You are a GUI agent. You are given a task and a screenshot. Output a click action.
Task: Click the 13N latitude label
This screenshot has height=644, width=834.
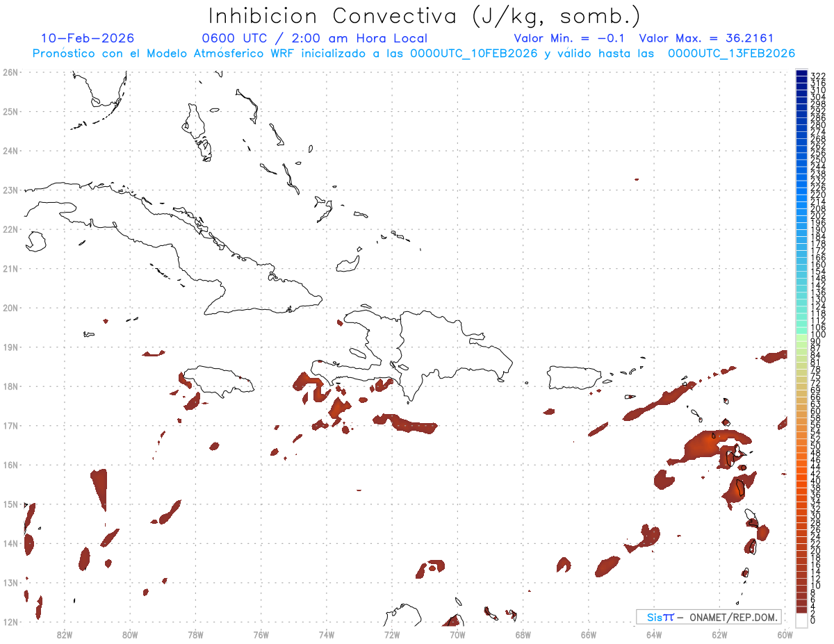coord(10,582)
